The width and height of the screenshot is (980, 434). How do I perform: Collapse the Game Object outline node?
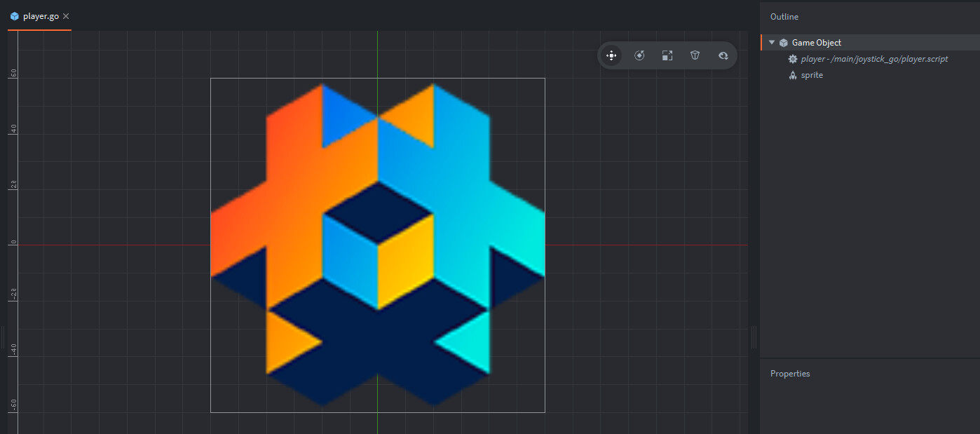pyautogui.click(x=772, y=43)
